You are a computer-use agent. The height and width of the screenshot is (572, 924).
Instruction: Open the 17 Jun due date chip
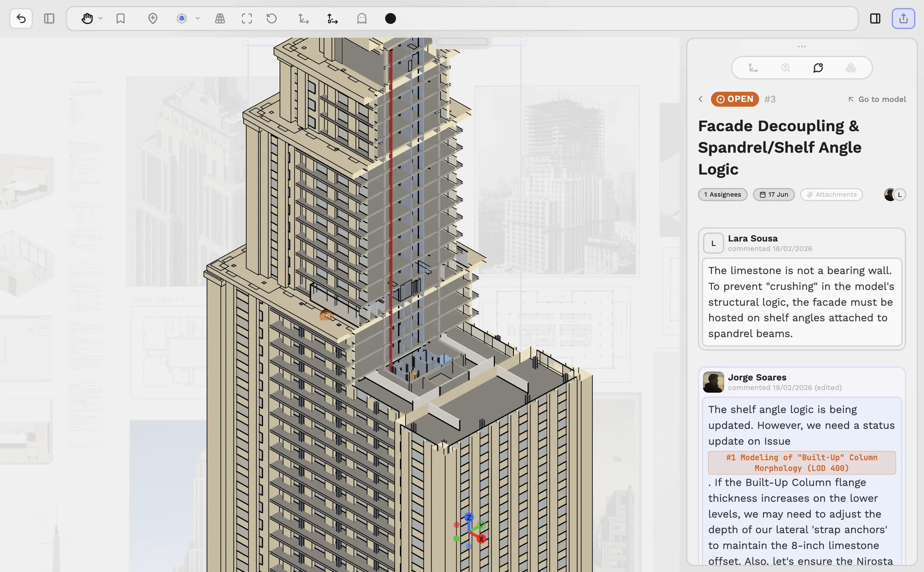point(773,195)
